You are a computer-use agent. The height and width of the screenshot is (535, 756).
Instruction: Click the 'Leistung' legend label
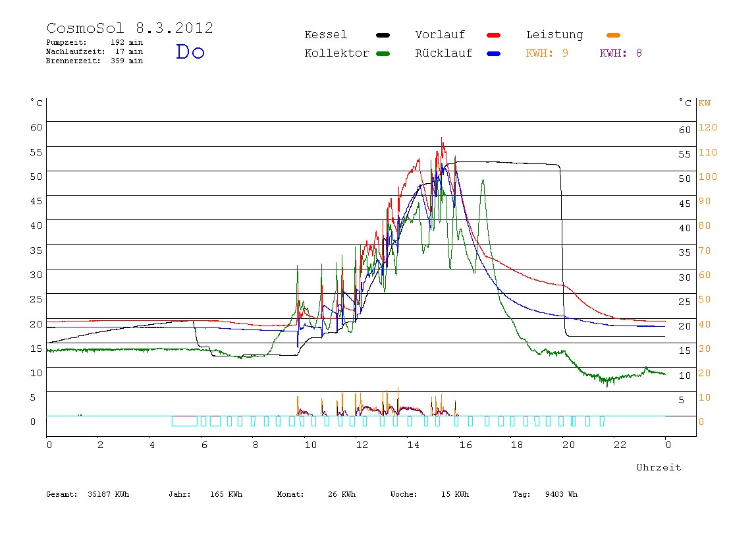pyautogui.click(x=554, y=35)
